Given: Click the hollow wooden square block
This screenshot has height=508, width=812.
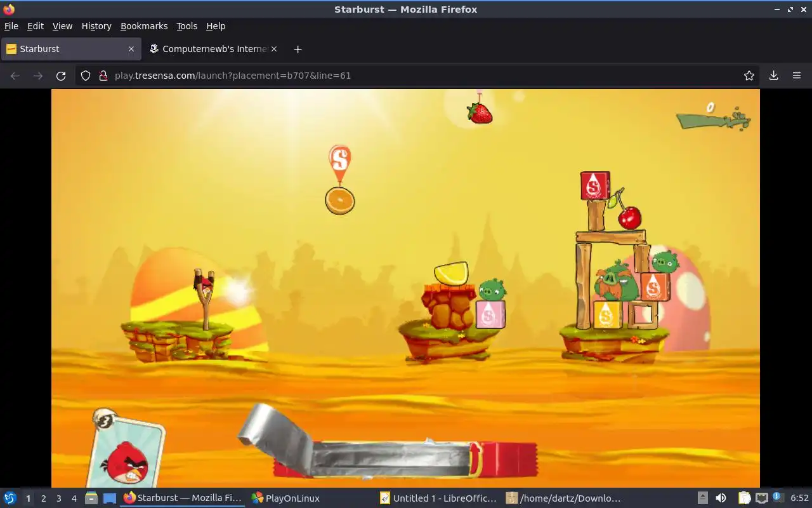Looking at the screenshot, I should 643,315.
